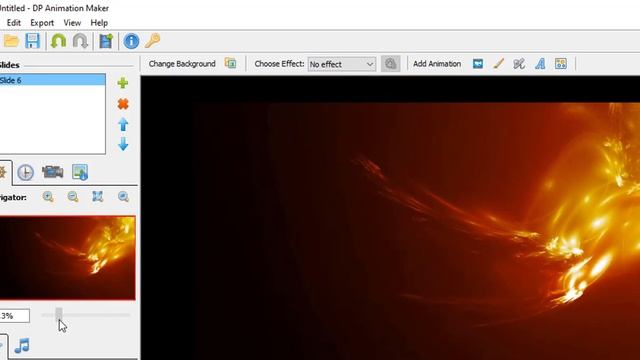Undo with the green arrow icon
Screen dimensions: 640x360
58,41
